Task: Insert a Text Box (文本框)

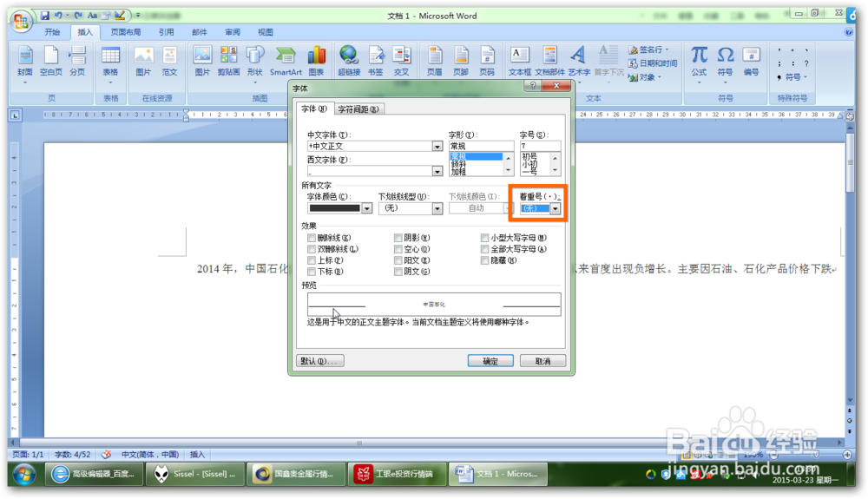Action: (x=520, y=61)
